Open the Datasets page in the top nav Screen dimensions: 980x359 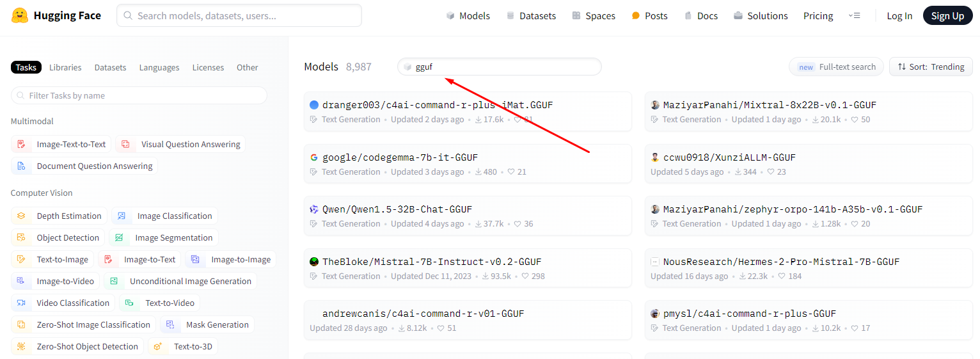pyautogui.click(x=531, y=16)
